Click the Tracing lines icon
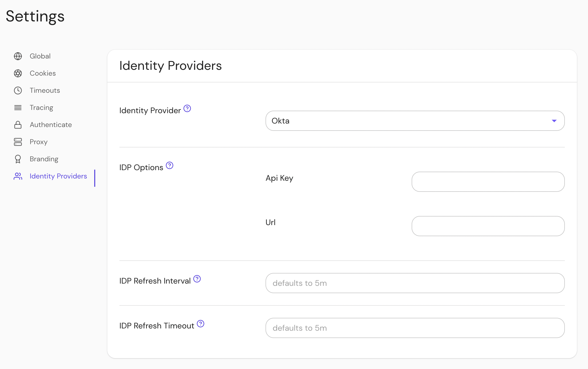Viewport: 588px width, 369px height. pyautogui.click(x=18, y=108)
